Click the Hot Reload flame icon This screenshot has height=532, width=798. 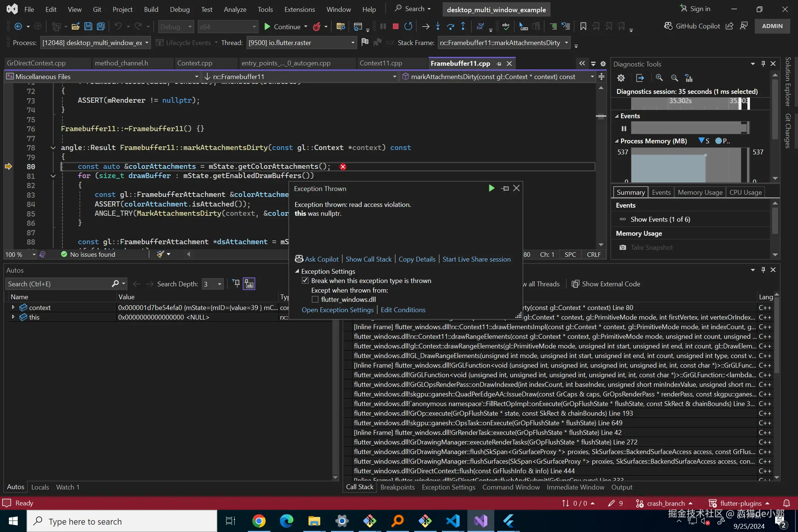317,27
